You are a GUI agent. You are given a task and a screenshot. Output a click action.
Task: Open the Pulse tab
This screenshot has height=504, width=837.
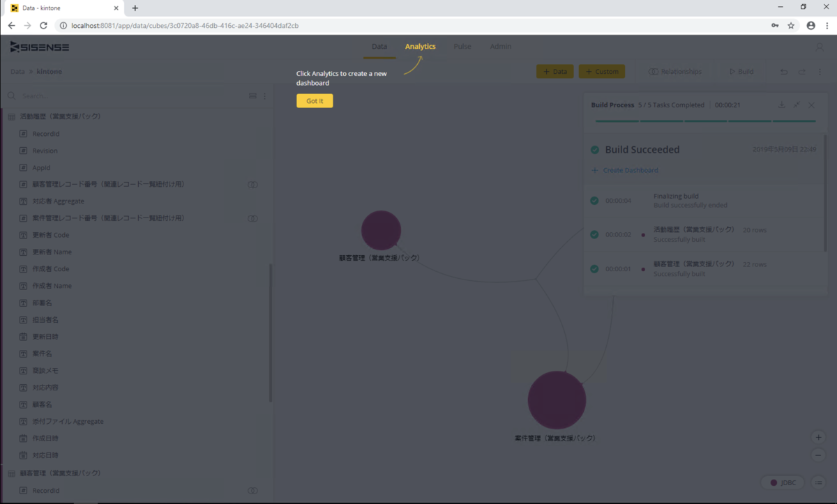click(x=462, y=47)
